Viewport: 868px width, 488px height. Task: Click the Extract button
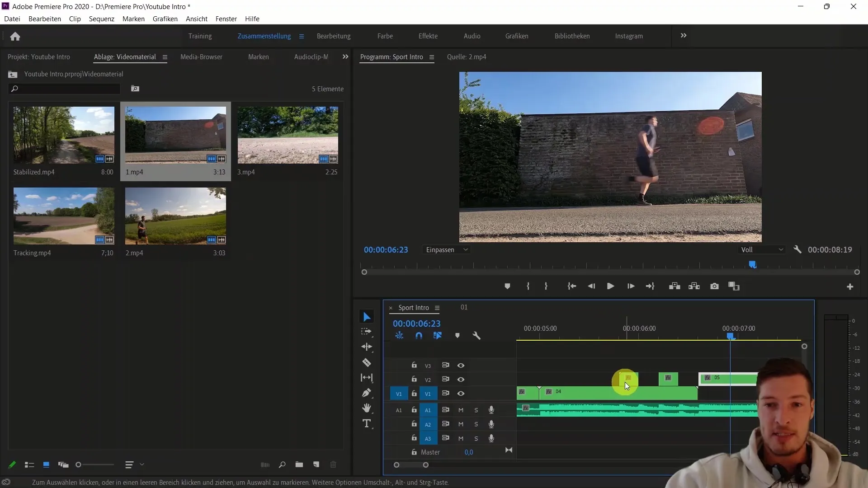tap(694, 286)
